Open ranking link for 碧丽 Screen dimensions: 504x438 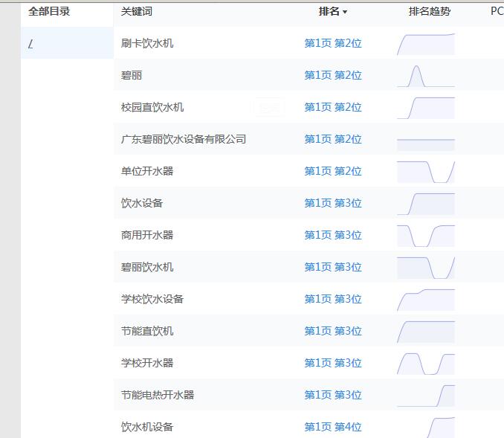(x=333, y=75)
